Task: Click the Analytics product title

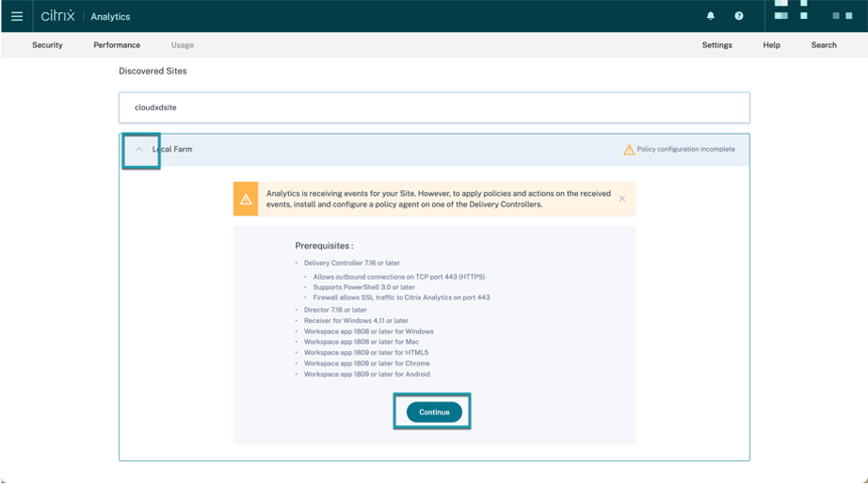Action: [x=110, y=17]
